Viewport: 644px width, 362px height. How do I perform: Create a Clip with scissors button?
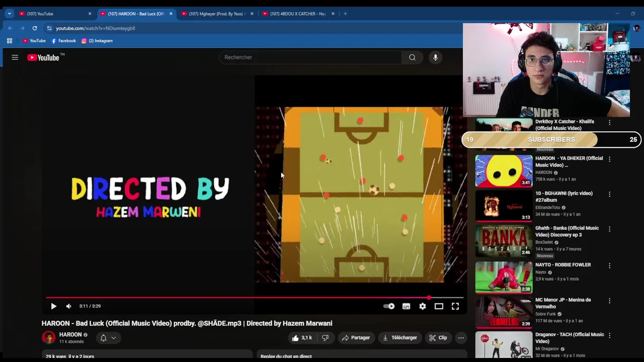click(438, 338)
